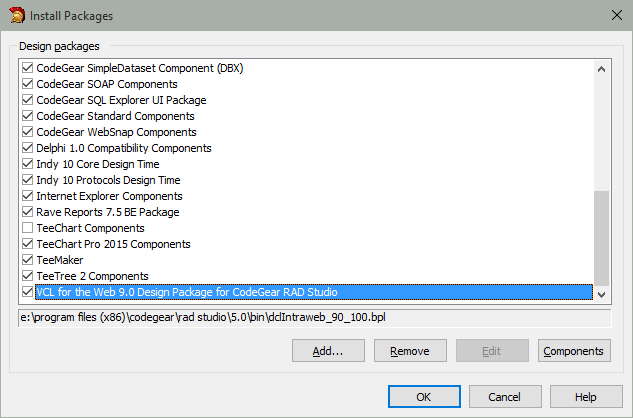Toggle Indy 10 Core Design Time checkbox
This screenshot has height=418, width=633.
27,164
